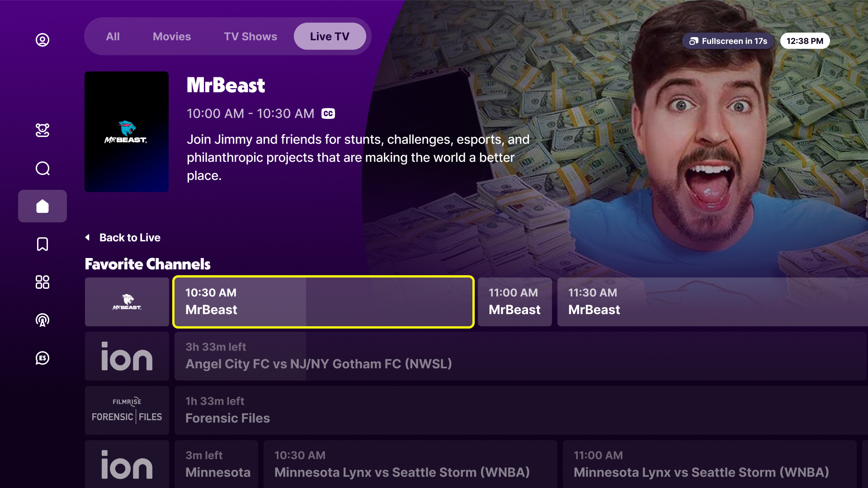Select the 11:00 AM MrBeast program
This screenshot has width=868, height=488.
[515, 302]
